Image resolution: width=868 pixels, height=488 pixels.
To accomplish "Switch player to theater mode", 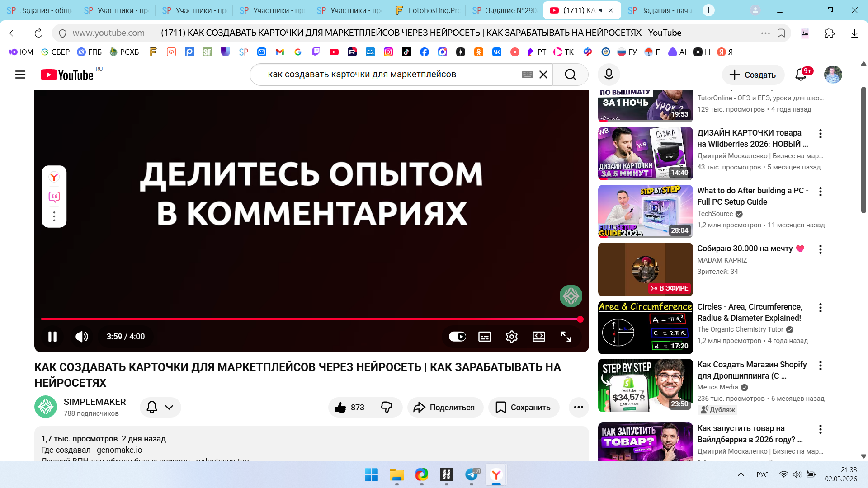I will pyautogui.click(x=538, y=337).
